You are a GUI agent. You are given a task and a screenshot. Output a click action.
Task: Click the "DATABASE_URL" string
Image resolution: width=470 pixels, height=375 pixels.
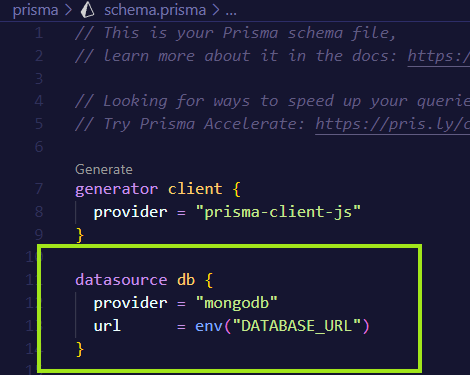297,326
